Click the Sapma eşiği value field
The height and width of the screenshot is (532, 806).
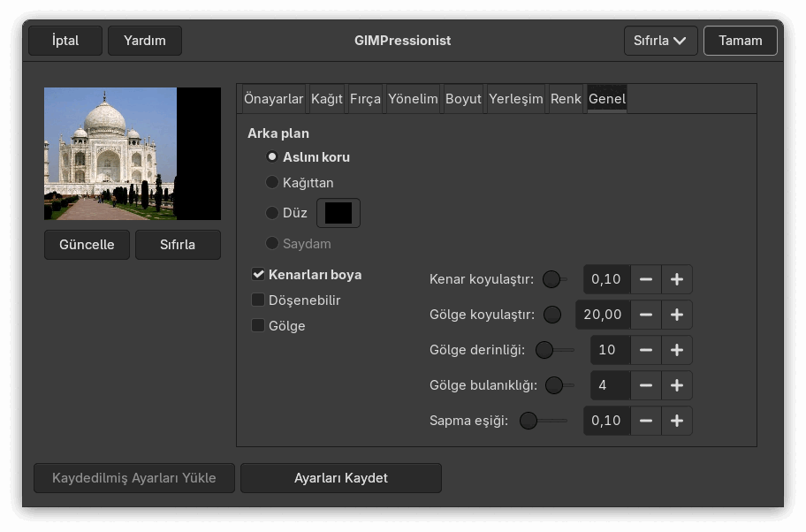pos(606,421)
